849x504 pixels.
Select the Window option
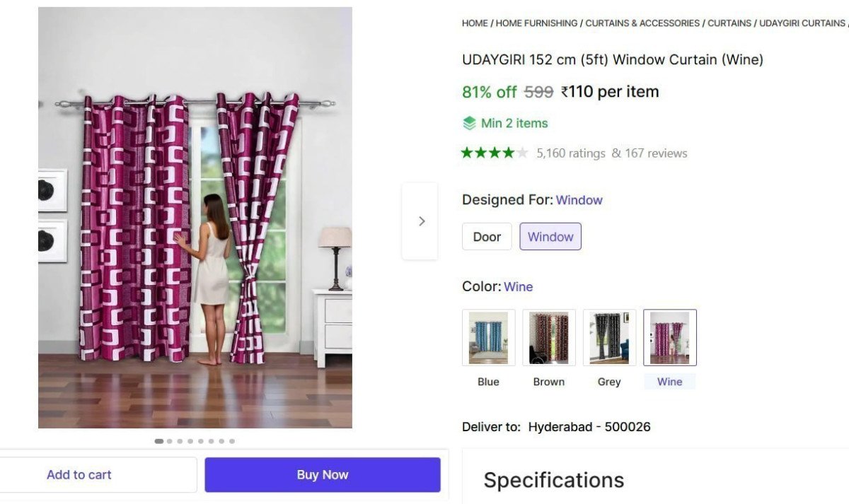(550, 236)
